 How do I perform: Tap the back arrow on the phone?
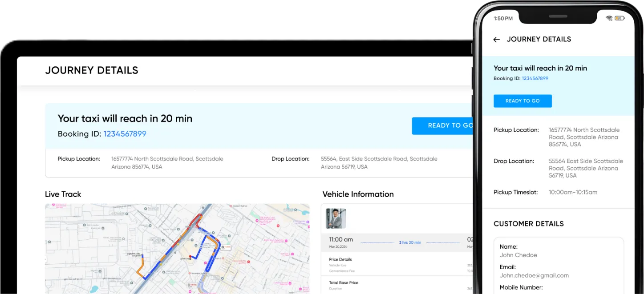tap(497, 40)
